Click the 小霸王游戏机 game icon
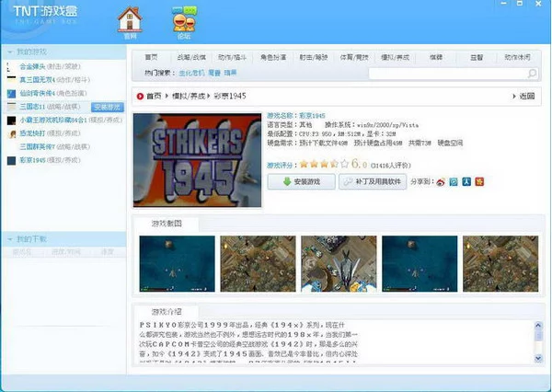 click(11, 121)
